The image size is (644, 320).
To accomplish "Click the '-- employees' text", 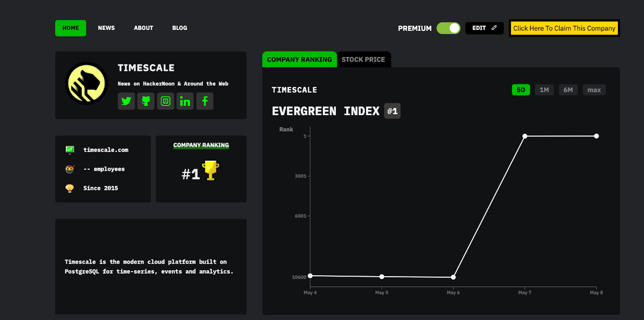I will [104, 169].
